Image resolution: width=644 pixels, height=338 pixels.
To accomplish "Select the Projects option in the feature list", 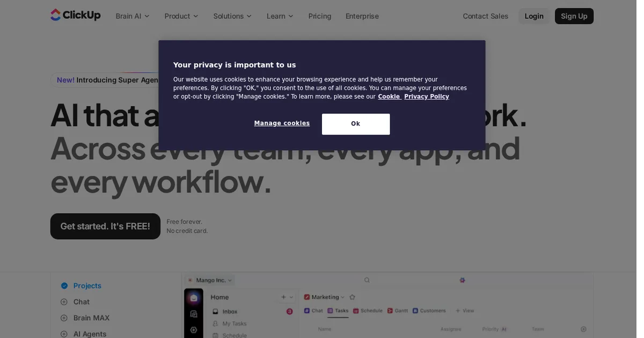I will click(87, 286).
